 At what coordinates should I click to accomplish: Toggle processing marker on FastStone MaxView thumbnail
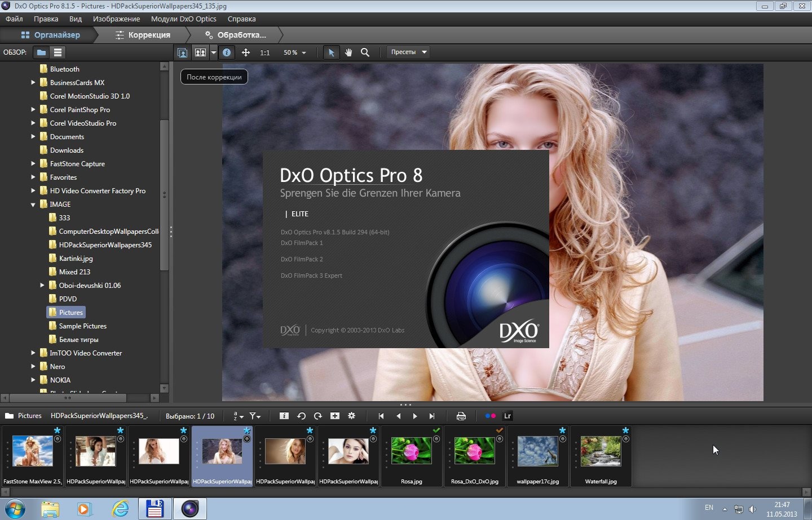pos(58,439)
